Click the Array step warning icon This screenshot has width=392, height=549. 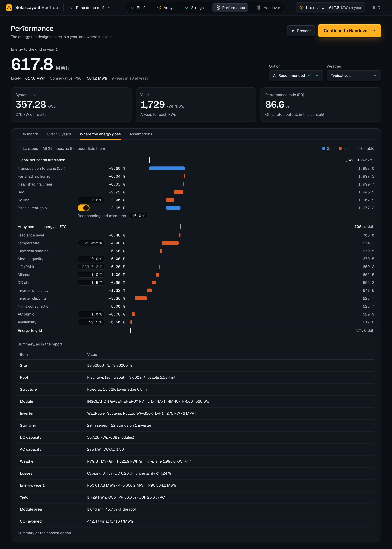point(159,8)
